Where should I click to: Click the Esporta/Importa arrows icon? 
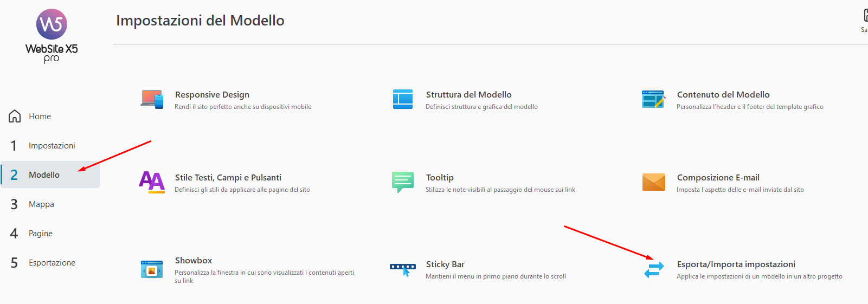pos(654,269)
